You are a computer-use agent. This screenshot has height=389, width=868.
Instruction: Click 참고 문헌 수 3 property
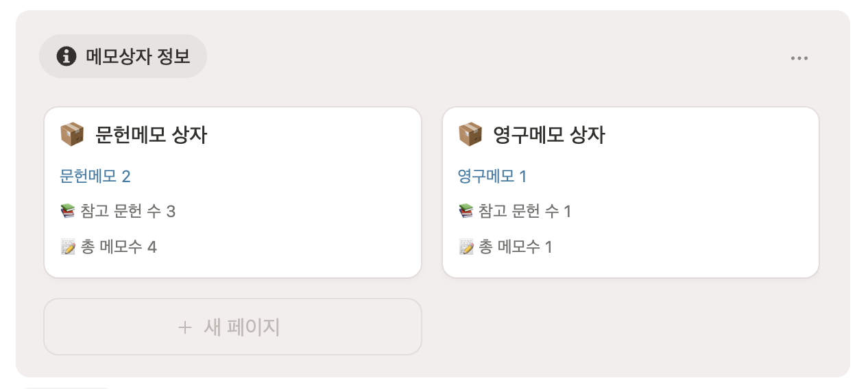click(128, 211)
